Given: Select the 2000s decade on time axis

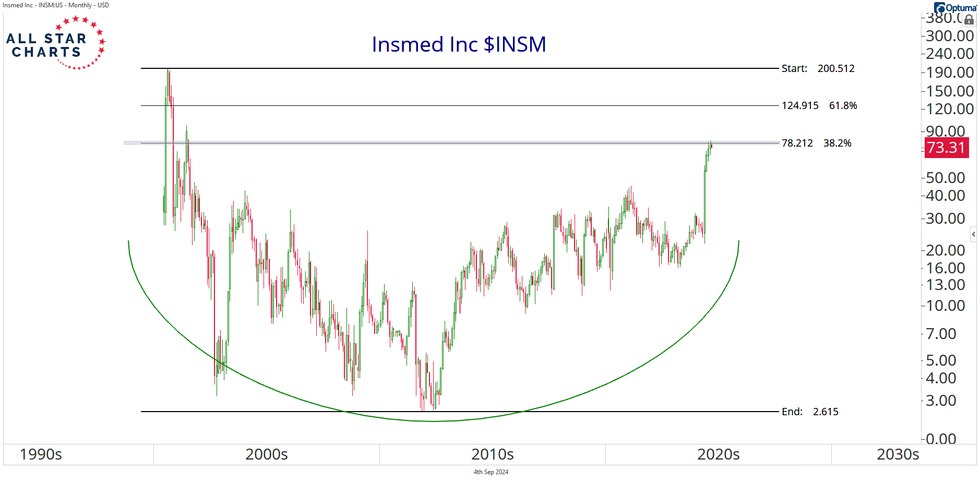Looking at the screenshot, I should pos(266,454).
